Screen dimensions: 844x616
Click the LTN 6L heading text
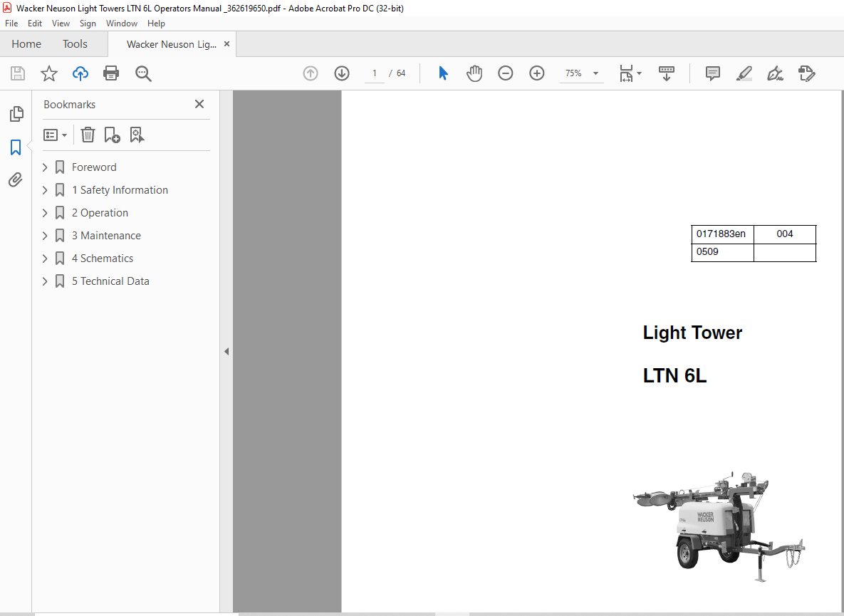tap(674, 375)
